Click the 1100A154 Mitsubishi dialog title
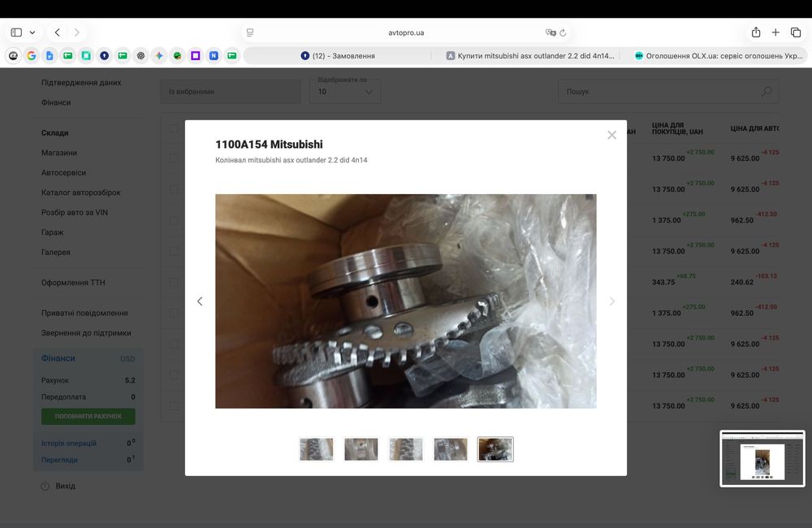This screenshot has height=528, width=812. 269,145
